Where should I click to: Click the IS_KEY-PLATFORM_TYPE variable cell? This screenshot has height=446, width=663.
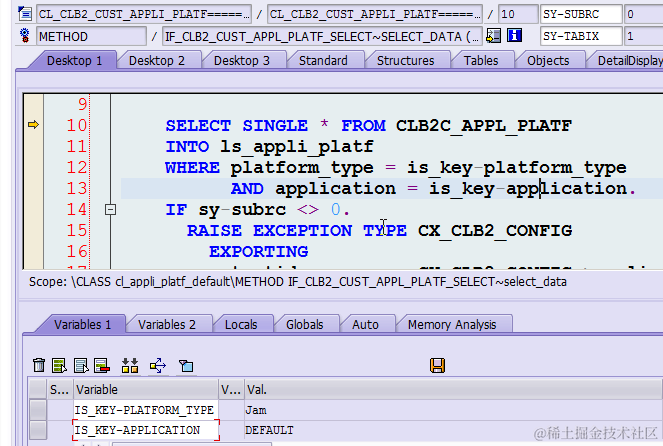(x=145, y=410)
